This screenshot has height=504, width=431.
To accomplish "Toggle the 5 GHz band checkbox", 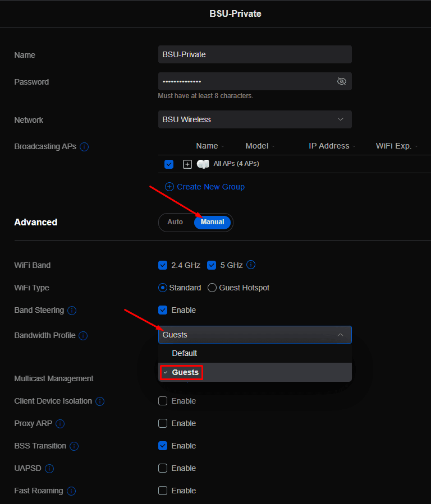I will [x=212, y=265].
